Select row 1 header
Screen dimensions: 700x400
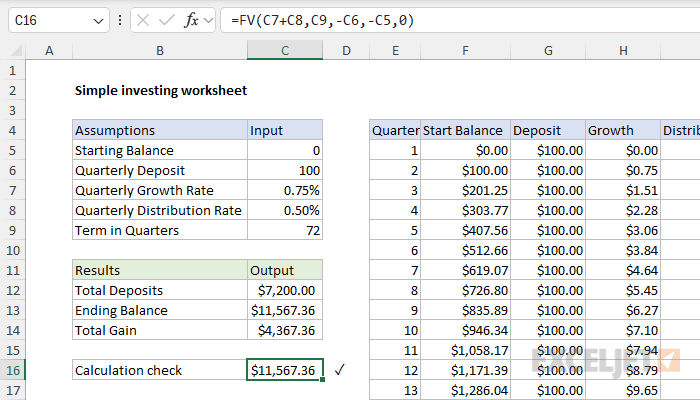point(12,71)
